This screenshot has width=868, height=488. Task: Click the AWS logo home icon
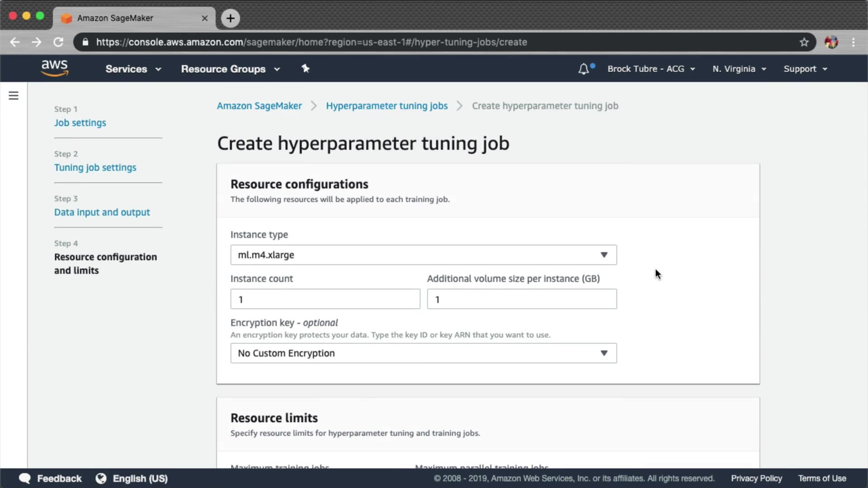coord(54,68)
